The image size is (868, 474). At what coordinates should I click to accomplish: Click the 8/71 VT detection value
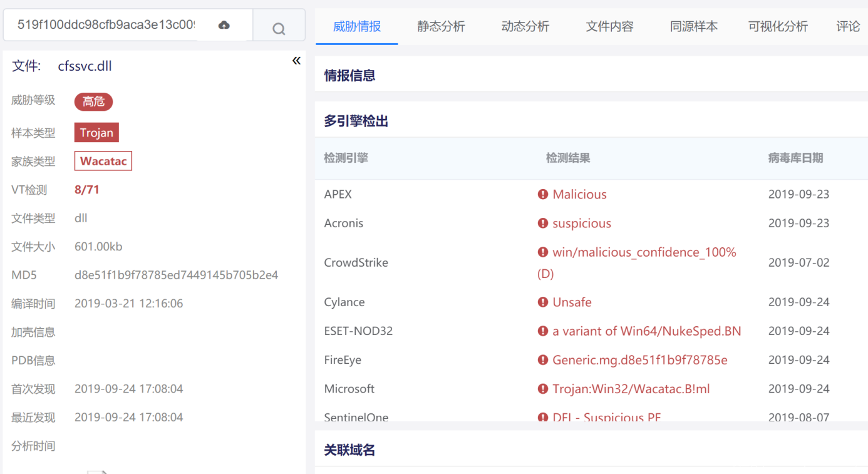pos(87,190)
